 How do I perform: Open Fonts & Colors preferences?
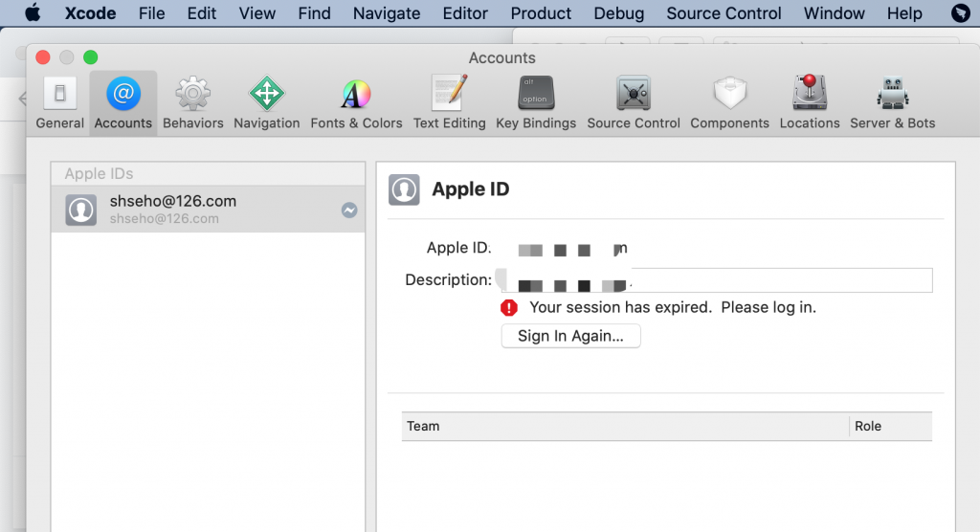pyautogui.click(x=356, y=102)
